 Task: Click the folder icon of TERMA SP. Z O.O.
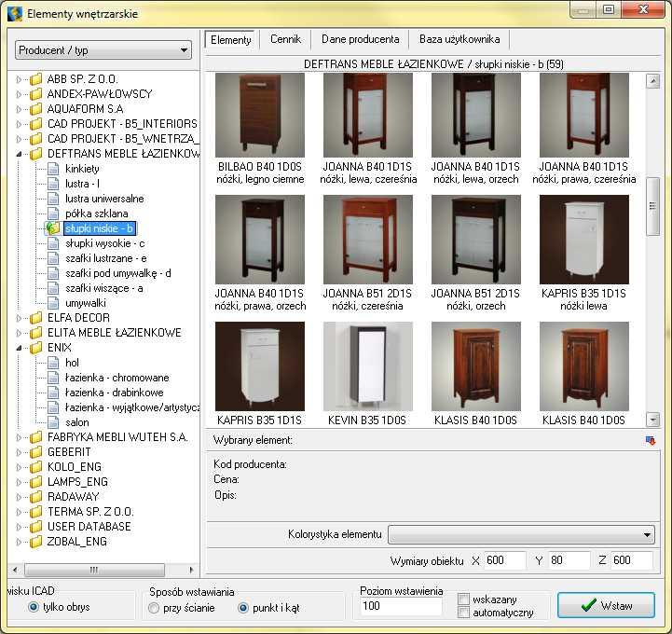pos(36,512)
